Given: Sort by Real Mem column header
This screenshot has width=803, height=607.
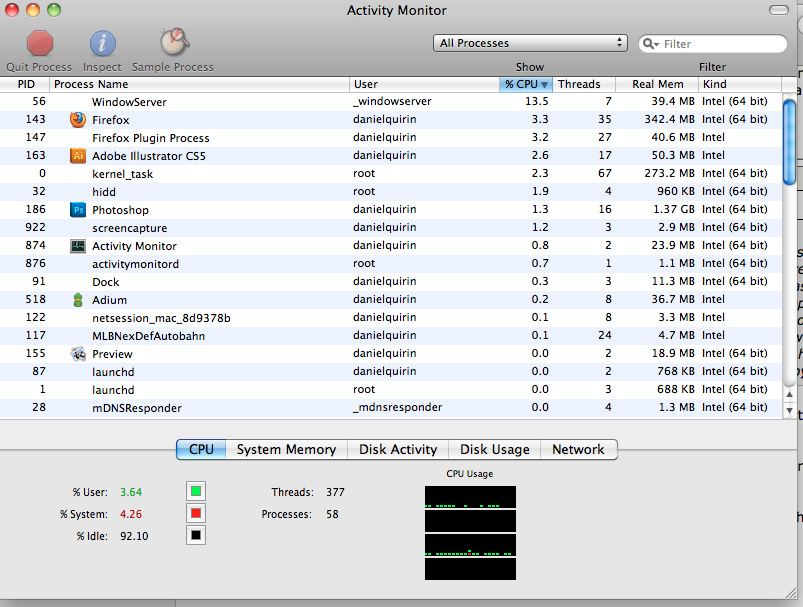Looking at the screenshot, I should (657, 84).
